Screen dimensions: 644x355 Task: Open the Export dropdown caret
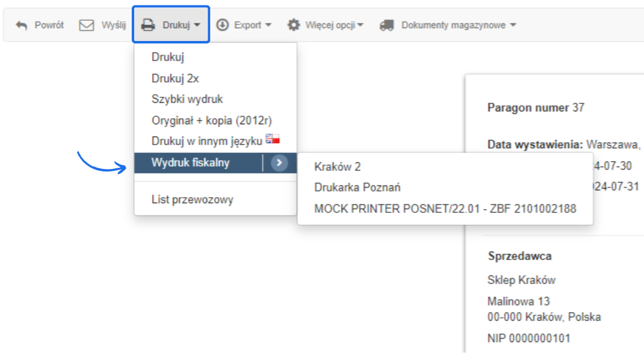pyautogui.click(x=268, y=26)
